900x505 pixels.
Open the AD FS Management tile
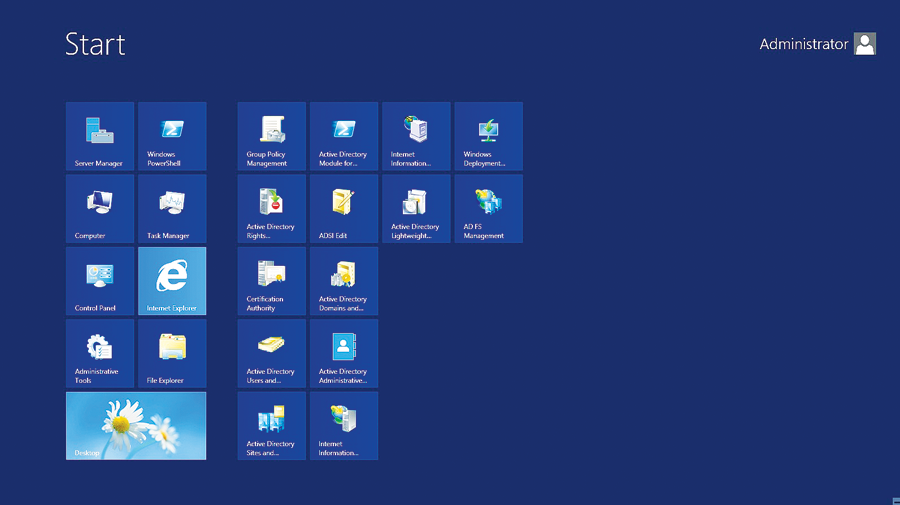click(x=488, y=209)
